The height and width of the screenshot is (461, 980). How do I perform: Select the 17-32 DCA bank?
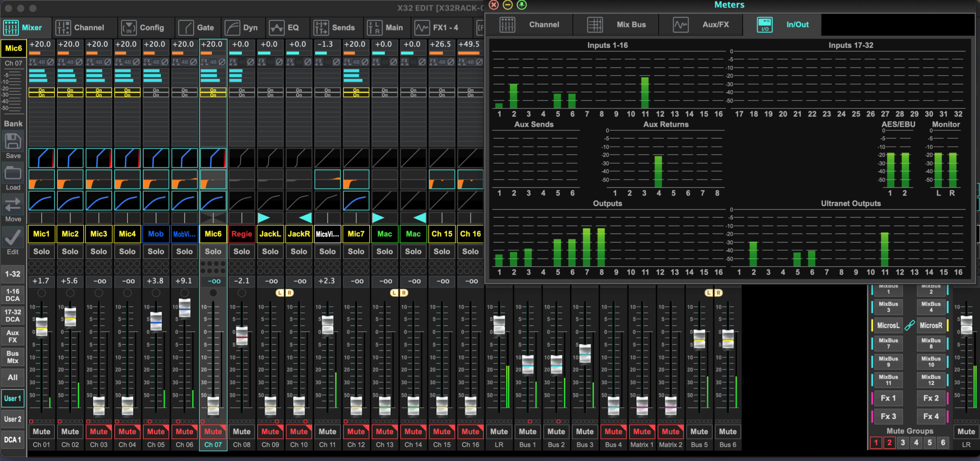click(x=13, y=316)
